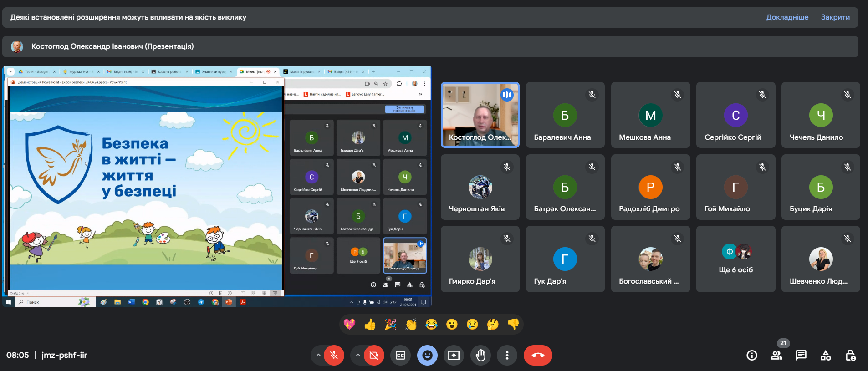Image resolution: width=868 pixels, height=371 pixels.
Task: Turn on the camera
Action: click(374, 356)
